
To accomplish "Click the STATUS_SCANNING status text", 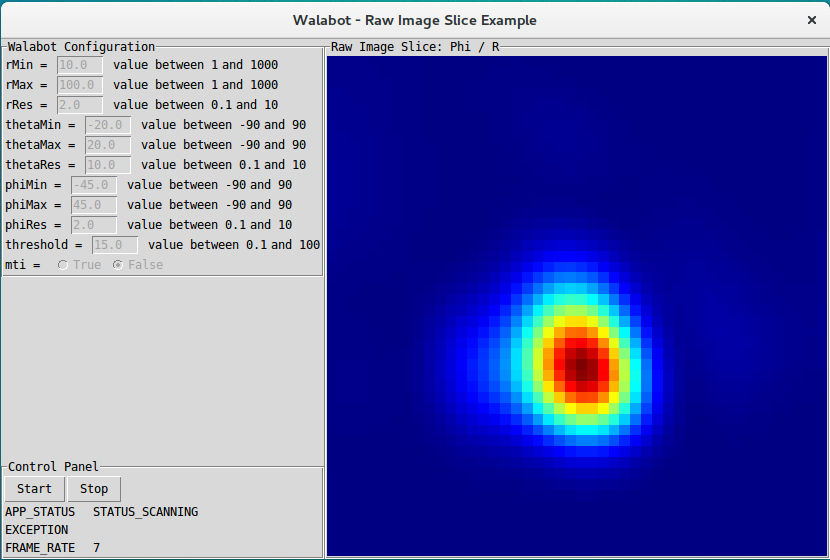I will click(x=145, y=512).
